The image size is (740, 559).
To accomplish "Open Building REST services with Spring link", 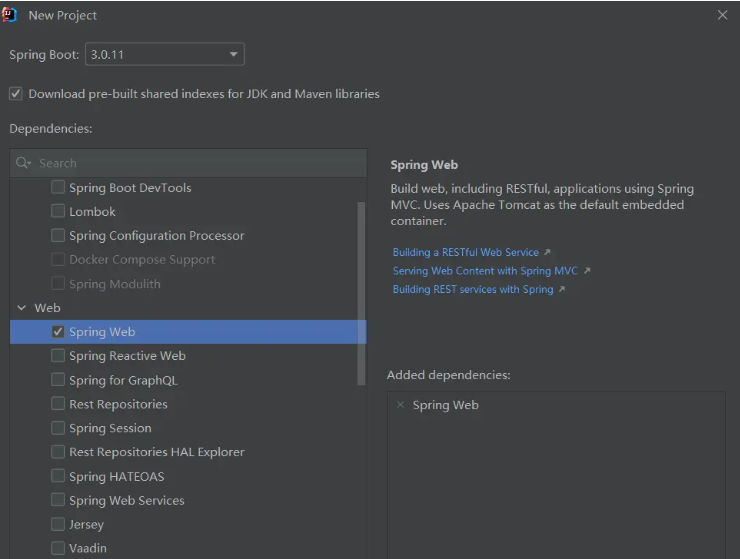I will [472, 290].
